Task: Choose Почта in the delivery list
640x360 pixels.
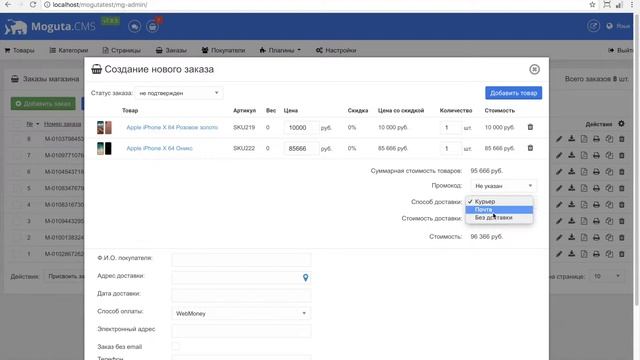Action: click(499, 209)
